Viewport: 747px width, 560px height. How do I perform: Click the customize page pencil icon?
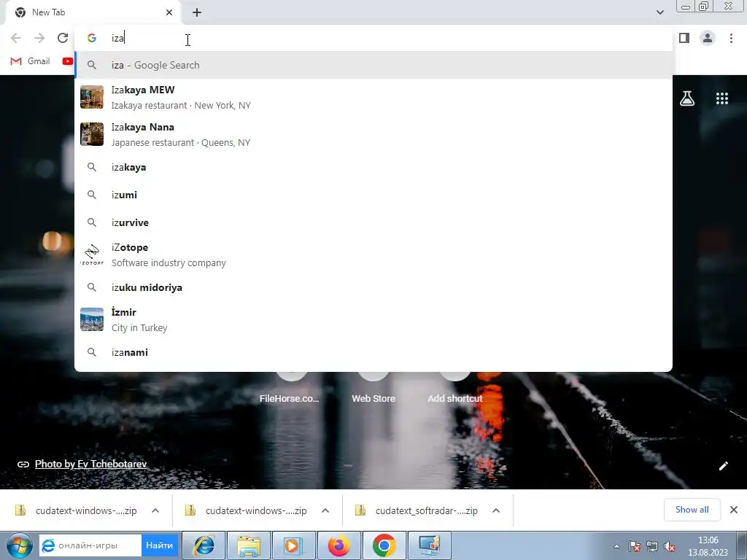tap(723, 466)
